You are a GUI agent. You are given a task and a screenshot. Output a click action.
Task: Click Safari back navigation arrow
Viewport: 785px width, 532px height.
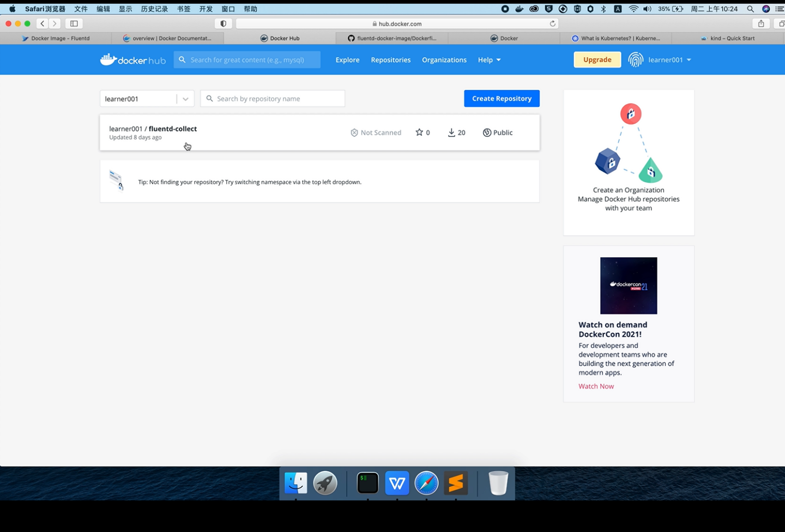(43, 23)
